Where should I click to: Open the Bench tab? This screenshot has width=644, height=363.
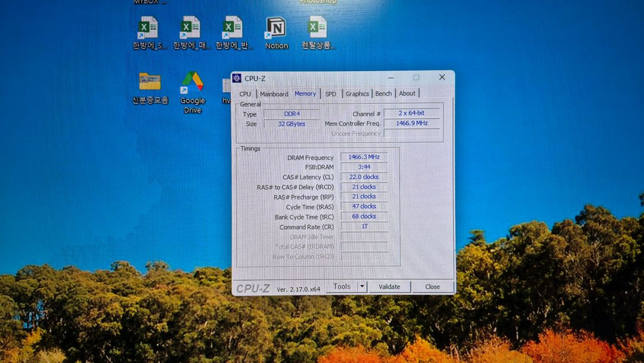383,94
